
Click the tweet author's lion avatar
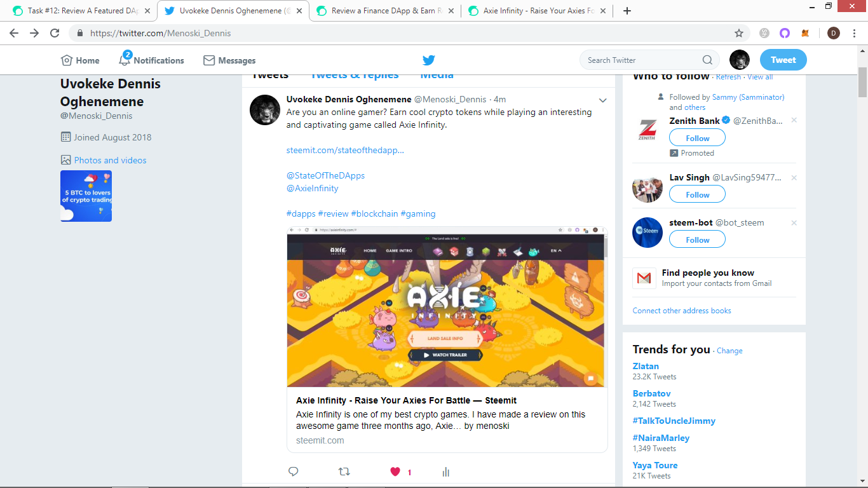coord(265,110)
